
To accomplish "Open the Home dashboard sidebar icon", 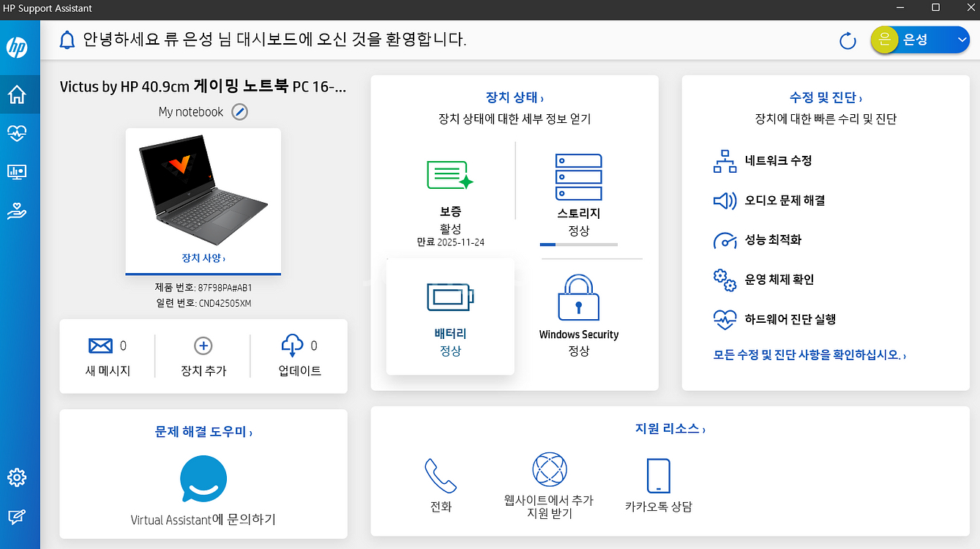I will pos(17,94).
